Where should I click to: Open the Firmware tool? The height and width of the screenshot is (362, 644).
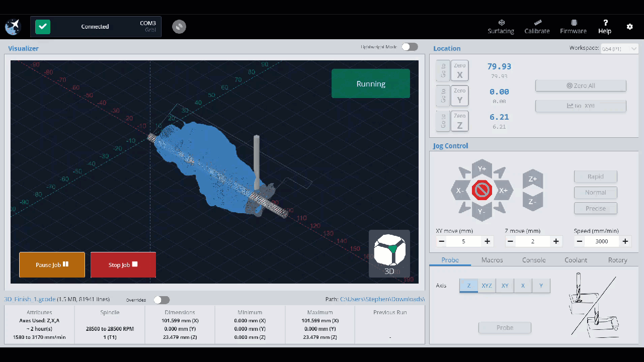coord(573,27)
